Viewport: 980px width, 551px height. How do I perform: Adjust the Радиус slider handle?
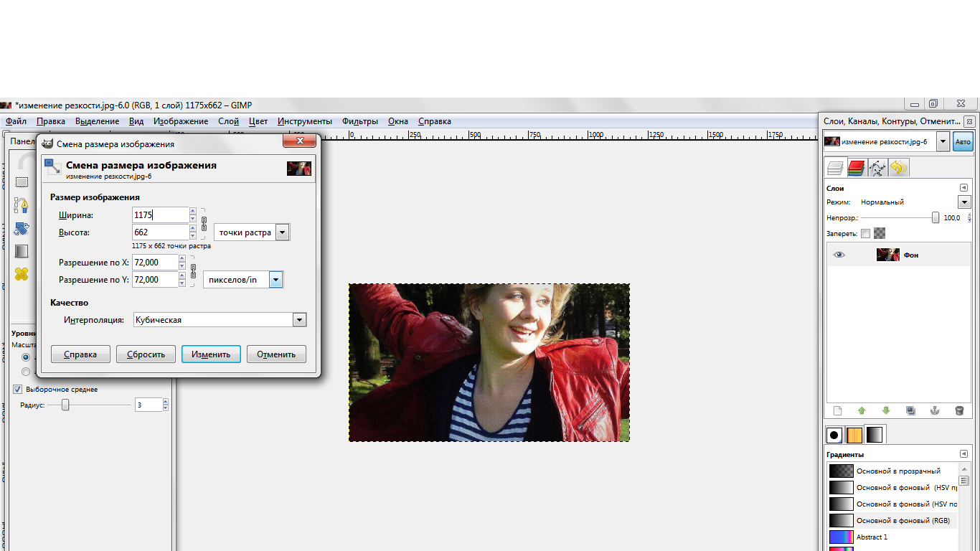point(65,405)
